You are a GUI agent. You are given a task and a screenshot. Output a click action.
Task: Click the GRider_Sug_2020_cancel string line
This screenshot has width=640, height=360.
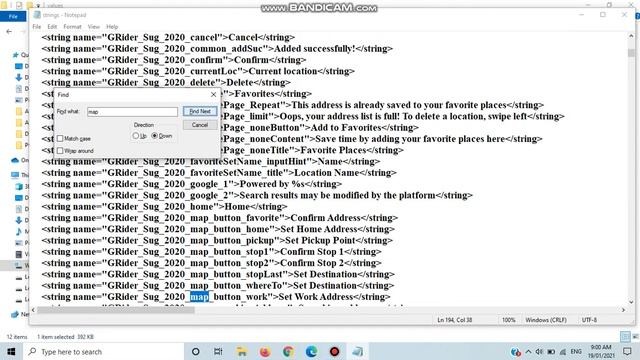(168, 38)
